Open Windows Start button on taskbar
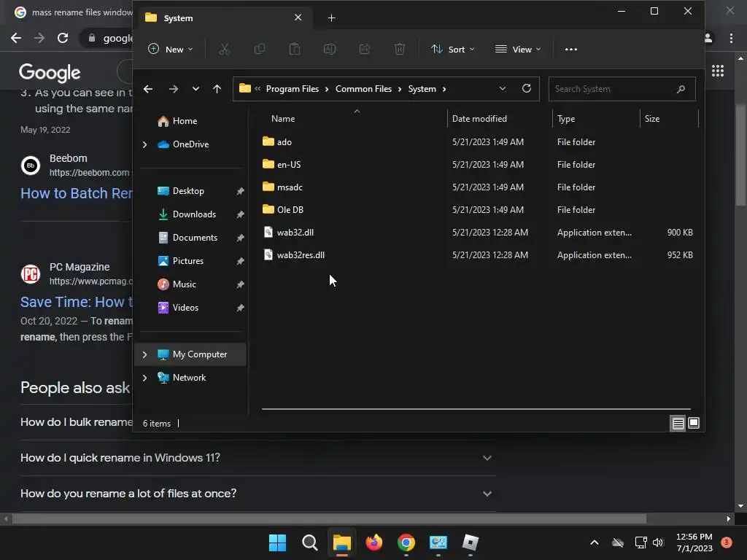This screenshot has width=747, height=560. 277,542
